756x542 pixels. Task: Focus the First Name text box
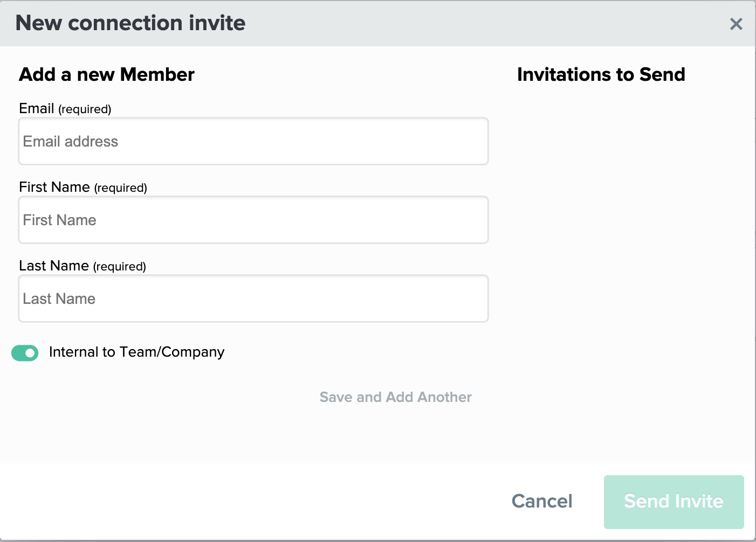click(253, 220)
